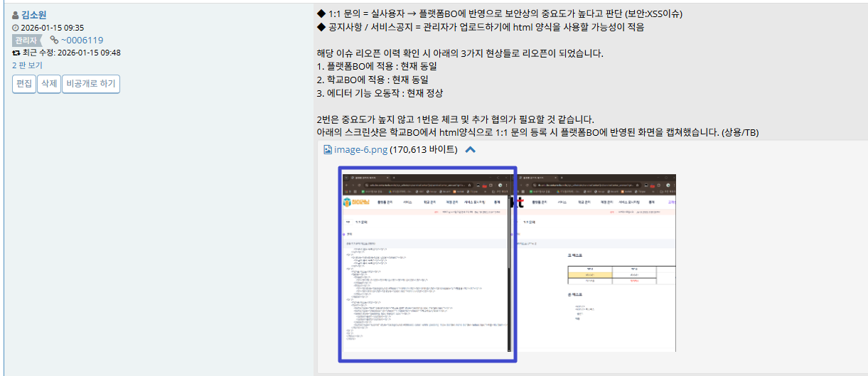
Task: Click the image file icon beside image-6.png
Action: tap(328, 150)
